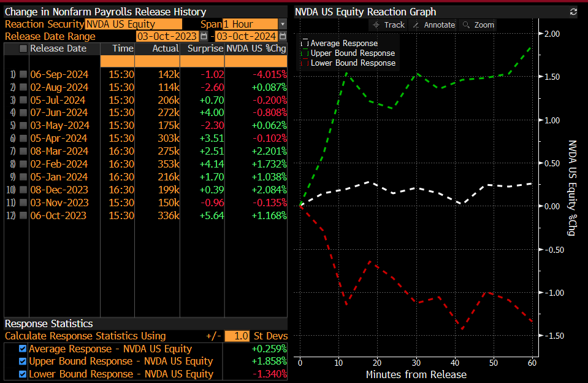This screenshot has width=588, height=383.
Task: Click the Response Statistics section header
Action: 49,323
